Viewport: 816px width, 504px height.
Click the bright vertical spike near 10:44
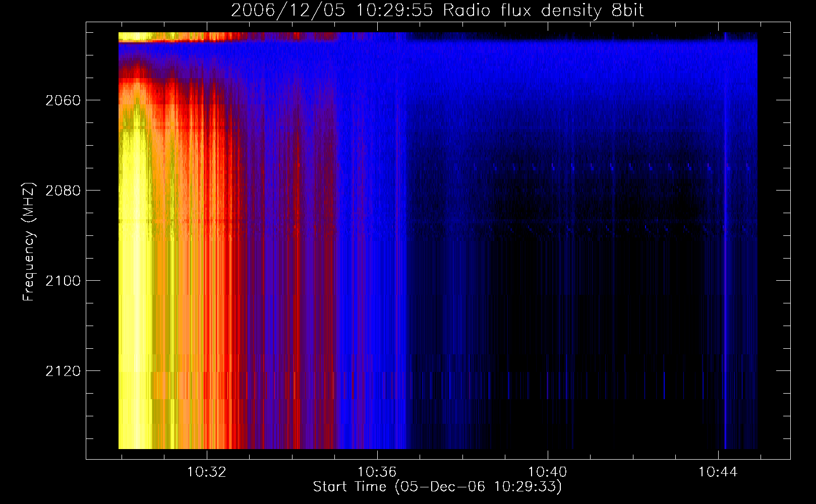click(725, 240)
